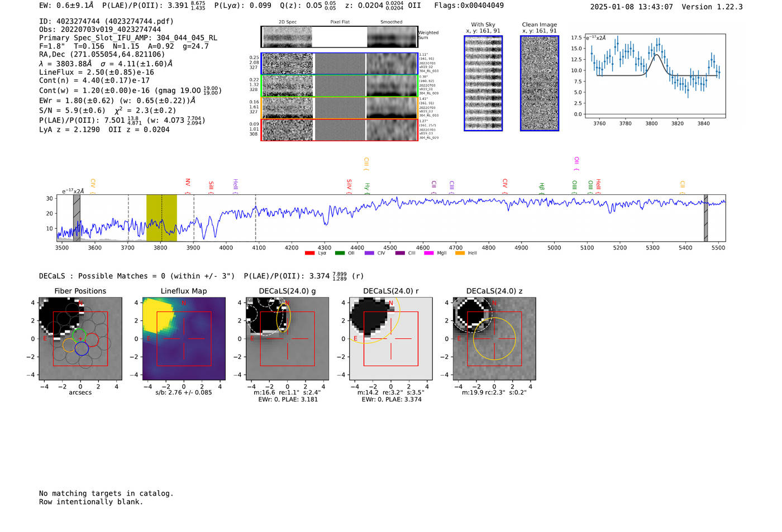This screenshot has height=532, width=782.
Task: Click the Flags:0x00404049 text
Action: click(x=469, y=5)
